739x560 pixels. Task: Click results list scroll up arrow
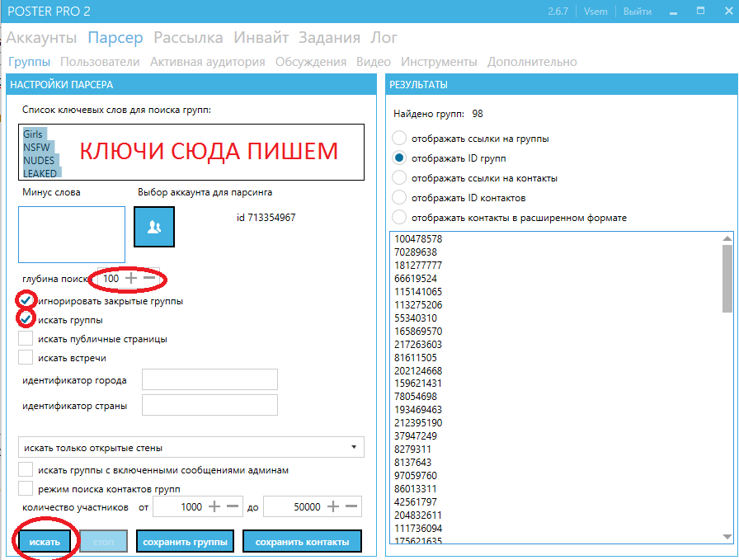click(x=727, y=238)
